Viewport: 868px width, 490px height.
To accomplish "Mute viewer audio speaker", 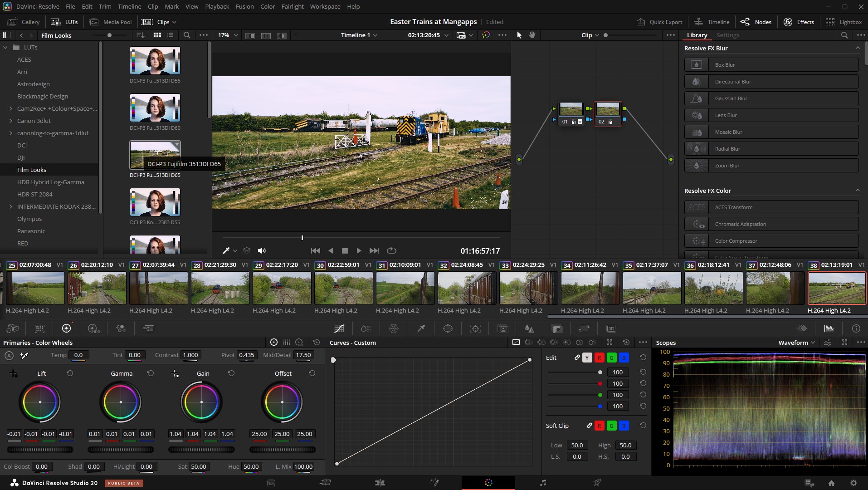I will point(262,250).
